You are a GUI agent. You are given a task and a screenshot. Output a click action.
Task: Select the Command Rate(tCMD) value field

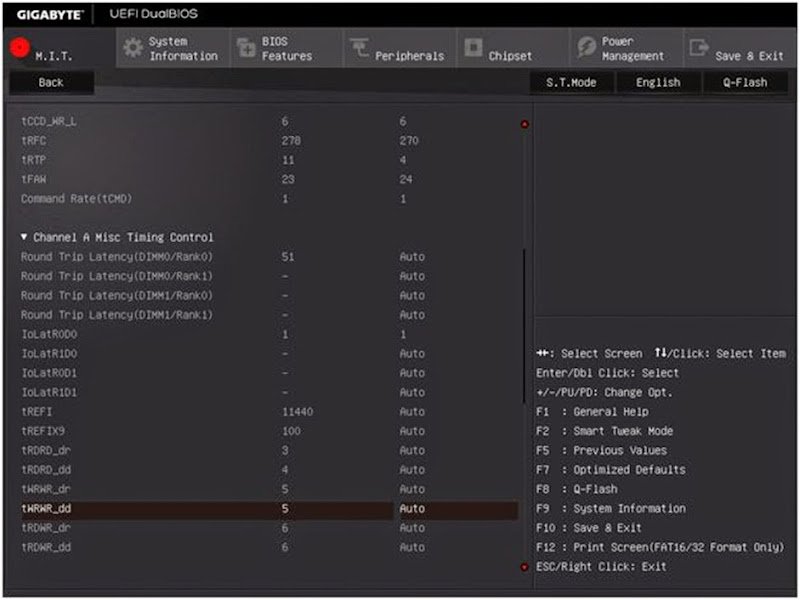point(403,199)
